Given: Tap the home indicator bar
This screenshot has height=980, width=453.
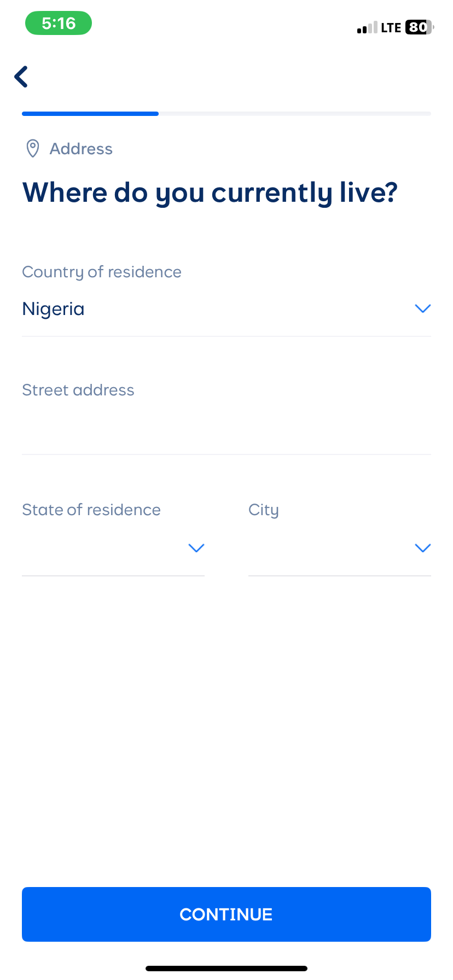Looking at the screenshot, I should point(226,969).
